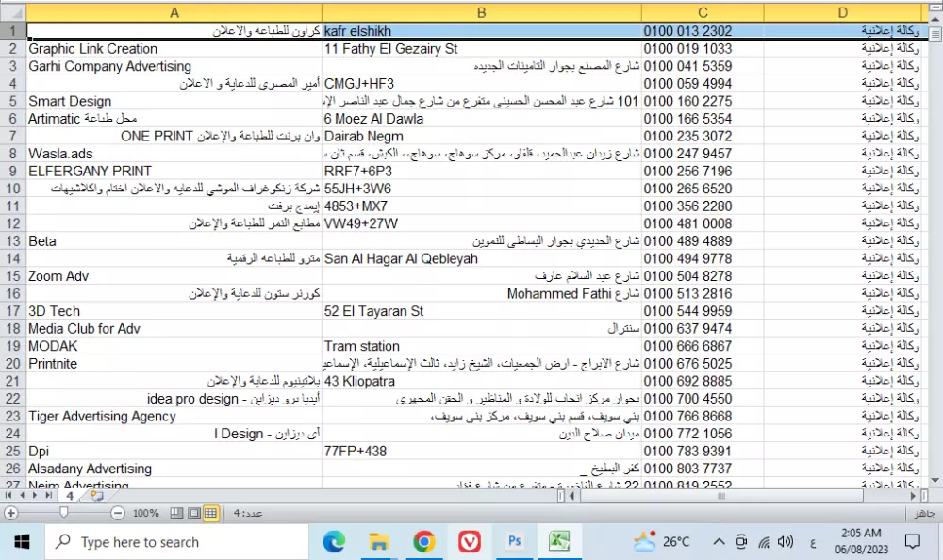This screenshot has width=943, height=560.
Task: Select column header B
Action: (x=481, y=12)
